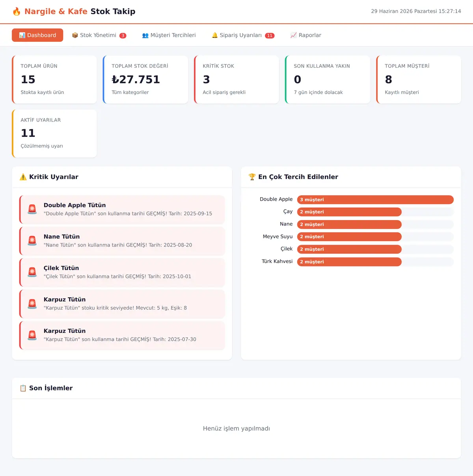Click the Double Apple 3 müşteri preference bar
The height and width of the screenshot is (476, 473).
[x=375, y=200]
